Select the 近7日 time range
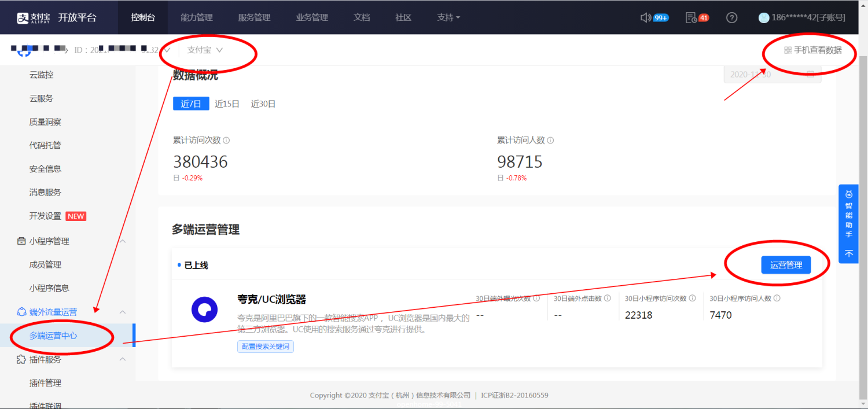This screenshot has height=409, width=868. (x=191, y=104)
